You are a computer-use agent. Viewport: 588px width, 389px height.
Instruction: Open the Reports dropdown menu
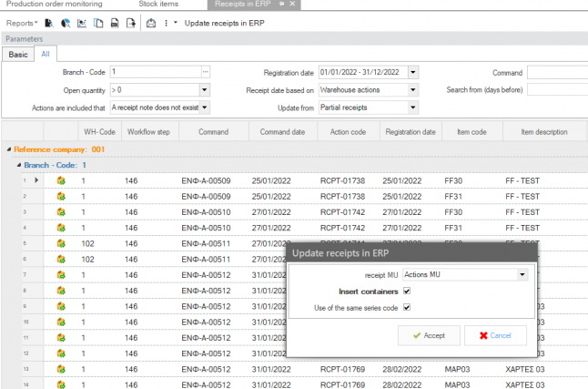(22, 24)
